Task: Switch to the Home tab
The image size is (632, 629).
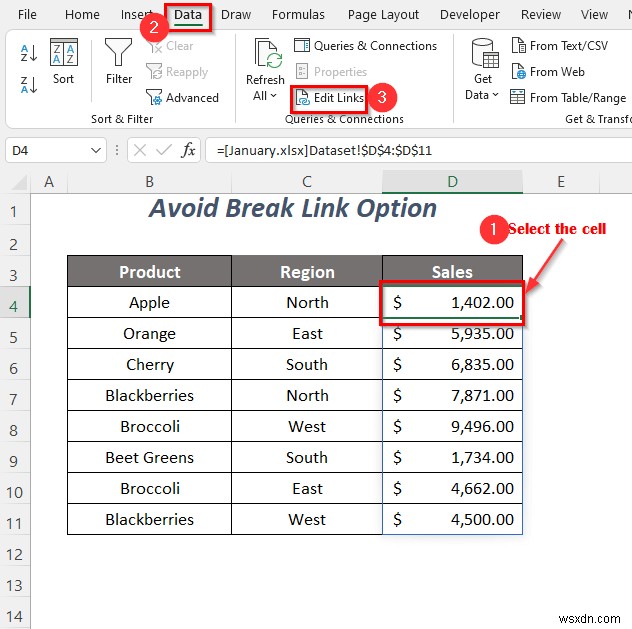Action: point(82,15)
